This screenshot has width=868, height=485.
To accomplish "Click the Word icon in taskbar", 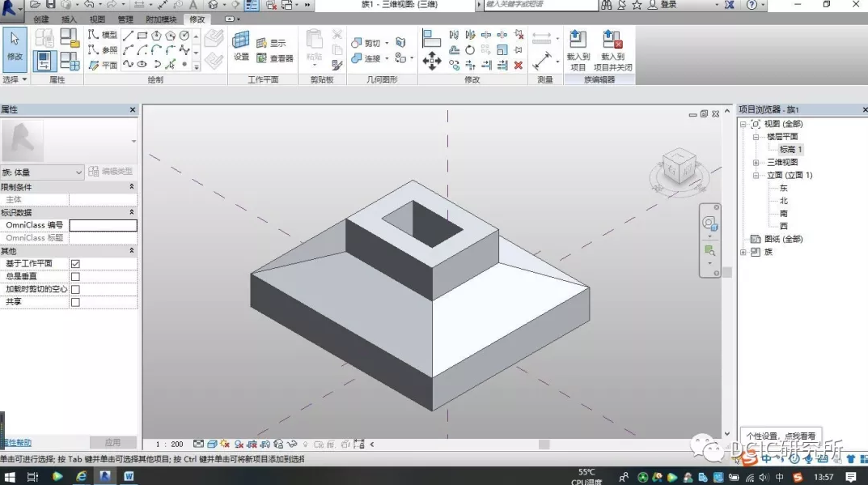I will (x=129, y=476).
